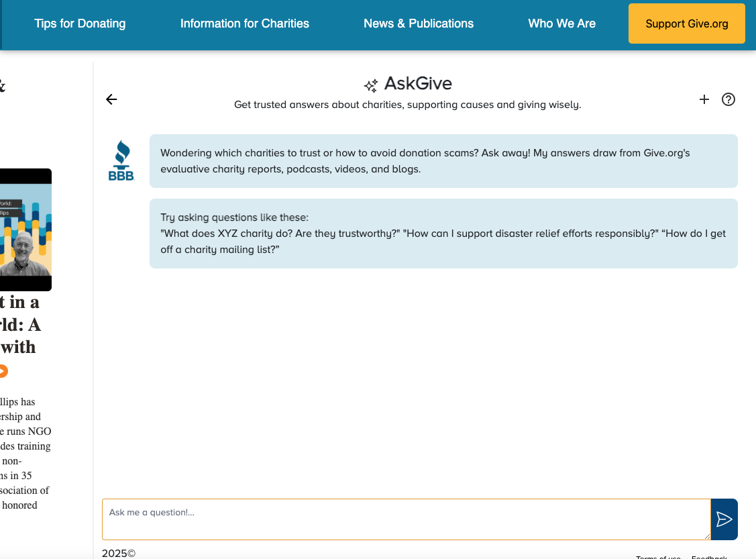The image size is (756, 559).
Task: Open the Tips for Donating menu
Action: click(x=80, y=23)
